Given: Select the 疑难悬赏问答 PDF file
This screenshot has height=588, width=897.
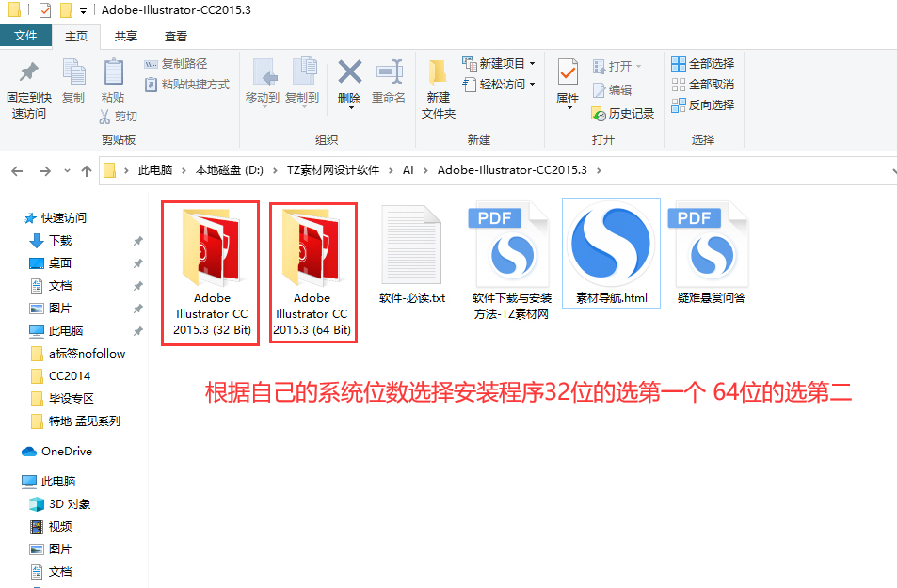Looking at the screenshot, I should click(711, 253).
